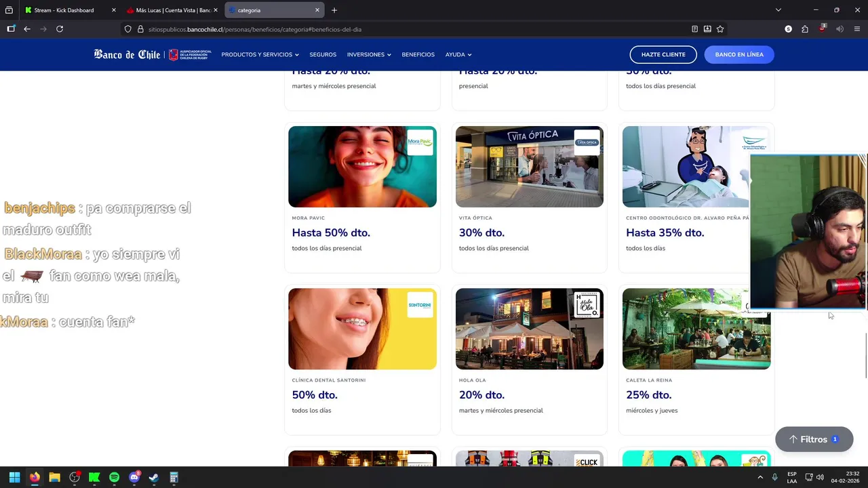Open the Filtros button
Viewport: 868px width, 488px height.
(x=814, y=439)
